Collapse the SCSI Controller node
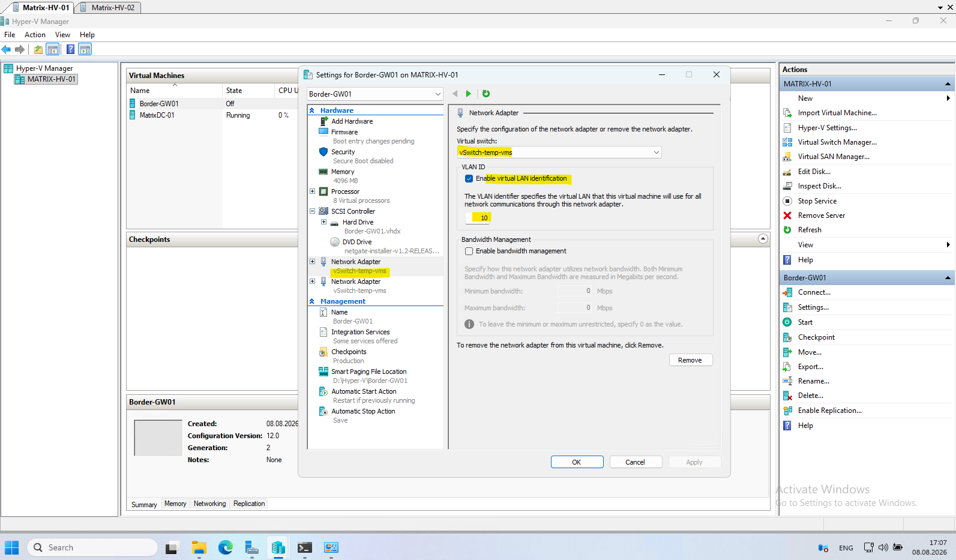The image size is (956, 560). [x=312, y=211]
